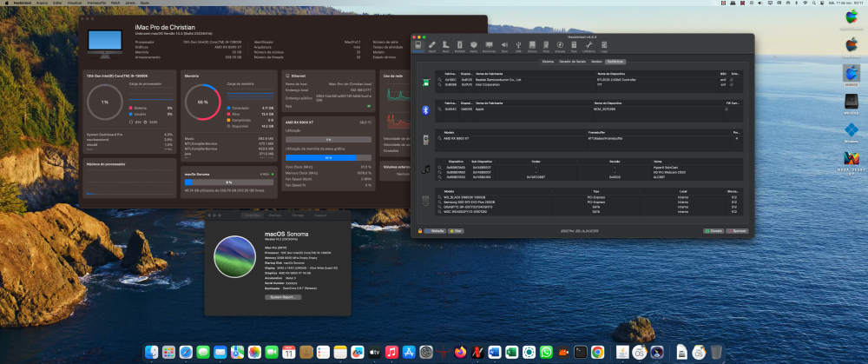Open the Patch section in Hackintool toolbar
The image size is (868, 364).
click(x=431, y=47)
